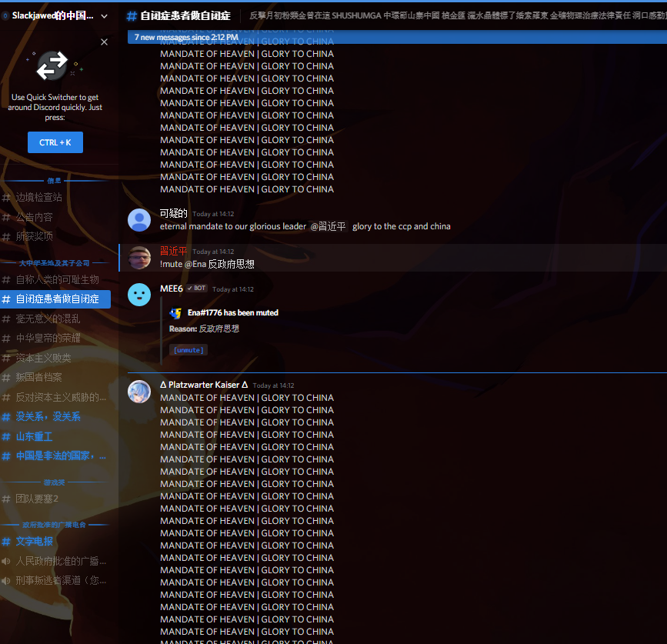Open the unread 没关系，没关系 channel

pos(55,416)
